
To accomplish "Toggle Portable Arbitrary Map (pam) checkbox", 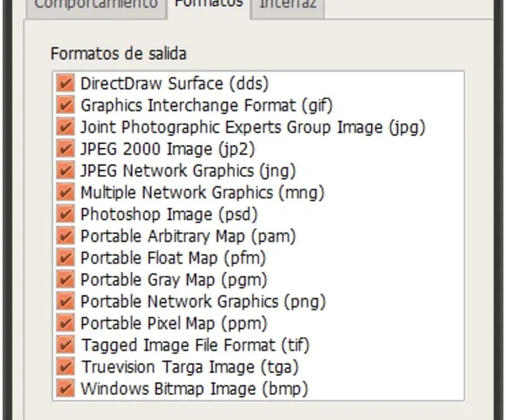I will 65,236.
